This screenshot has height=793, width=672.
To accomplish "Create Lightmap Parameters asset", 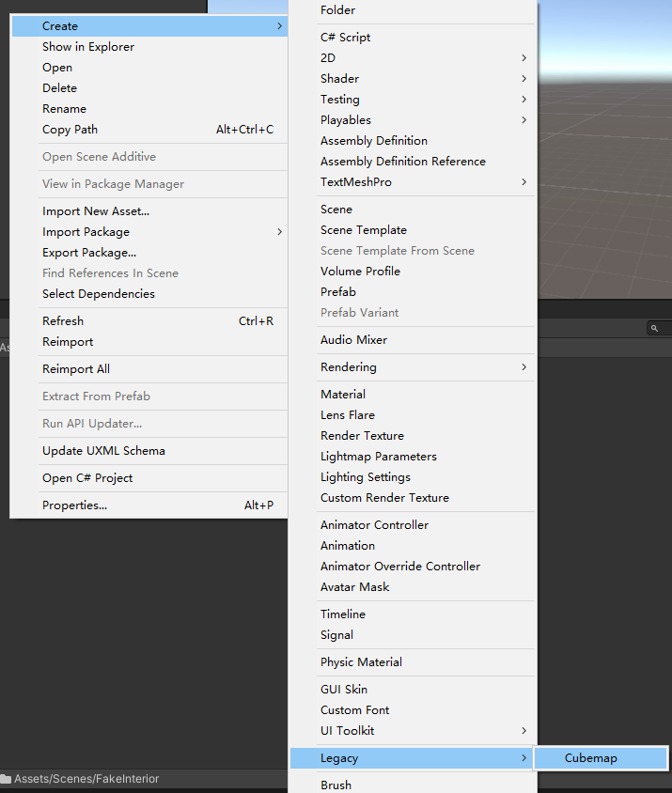I will (413, 458).
